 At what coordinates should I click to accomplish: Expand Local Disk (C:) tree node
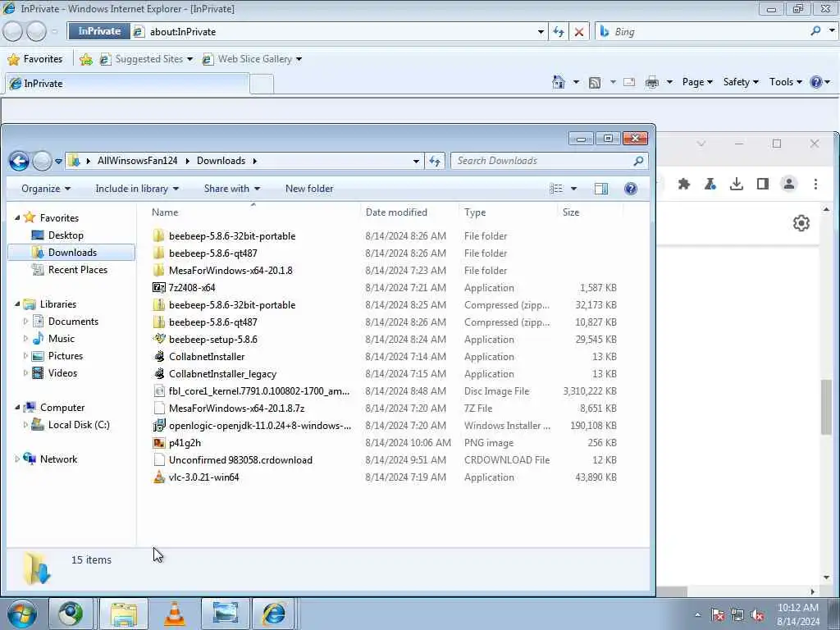click(25, 425)
